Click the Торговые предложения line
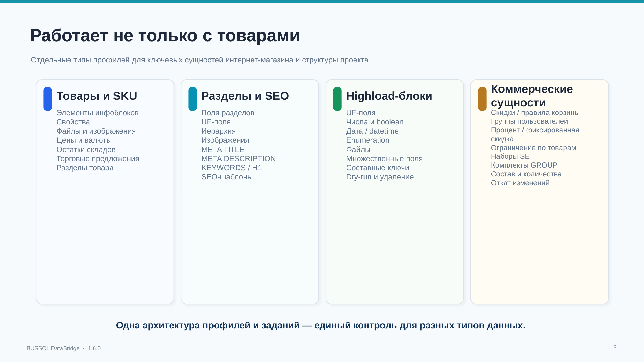This screenshot has height=362, width=644. [98, 159]
